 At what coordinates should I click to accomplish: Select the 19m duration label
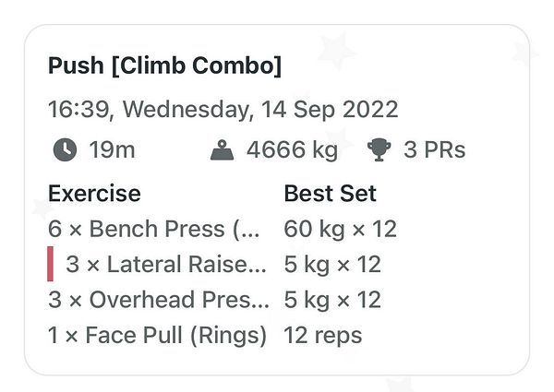click(112, 150)
